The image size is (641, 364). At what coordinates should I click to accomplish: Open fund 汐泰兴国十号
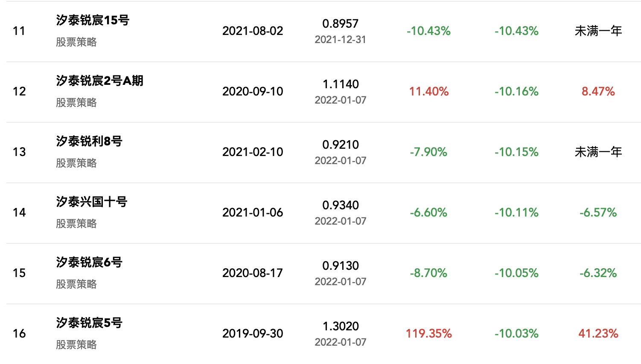(91, 202)
